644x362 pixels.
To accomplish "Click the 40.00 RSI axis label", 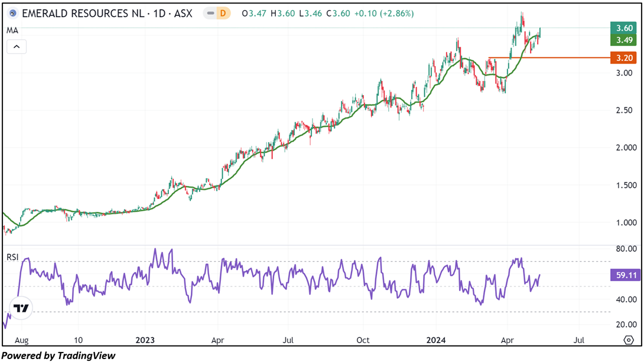I will [x=626, y=299].
